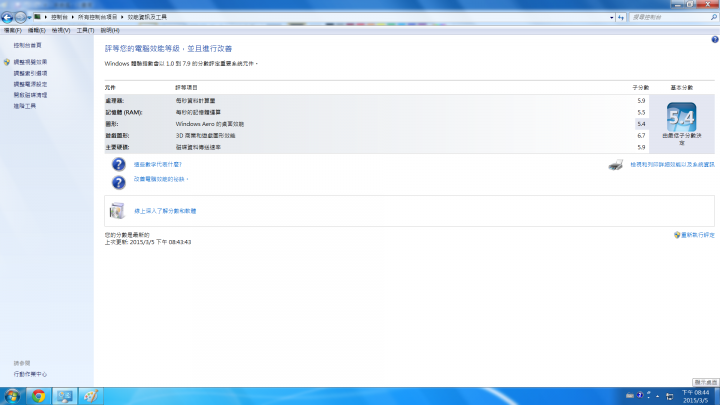Click the second question mark help icon
Screen dimensions: 720x405
118,183
